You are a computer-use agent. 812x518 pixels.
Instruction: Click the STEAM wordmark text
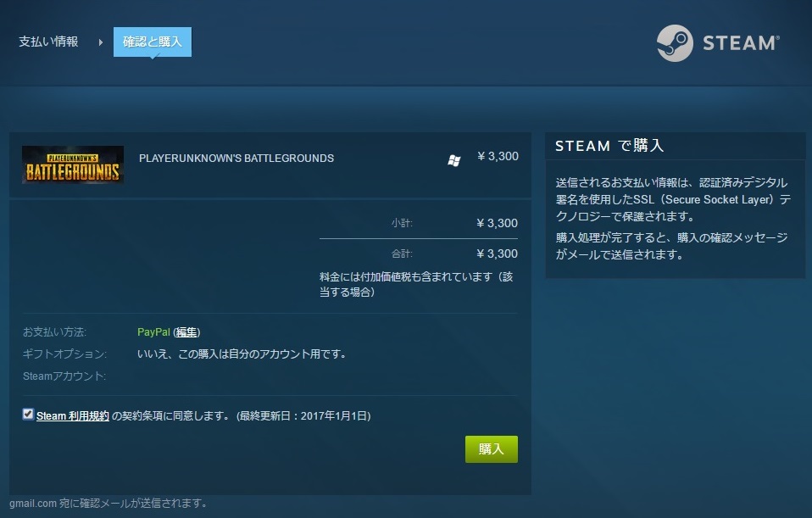(x=741, y=43)
